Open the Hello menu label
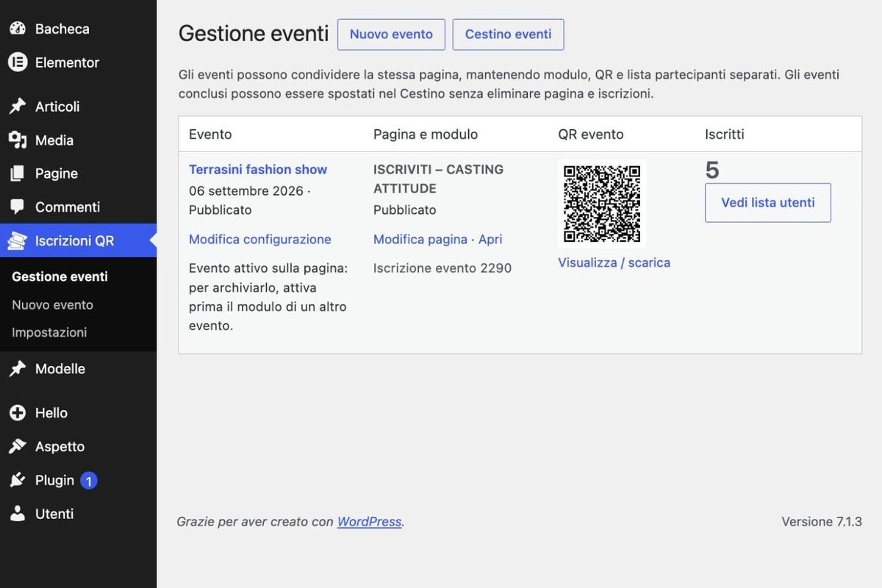 tap(51, 413)
